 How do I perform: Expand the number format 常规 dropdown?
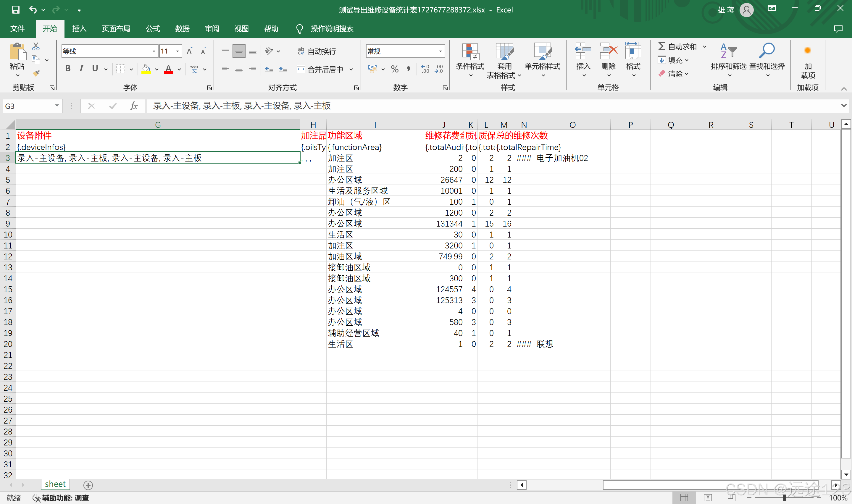440,51
